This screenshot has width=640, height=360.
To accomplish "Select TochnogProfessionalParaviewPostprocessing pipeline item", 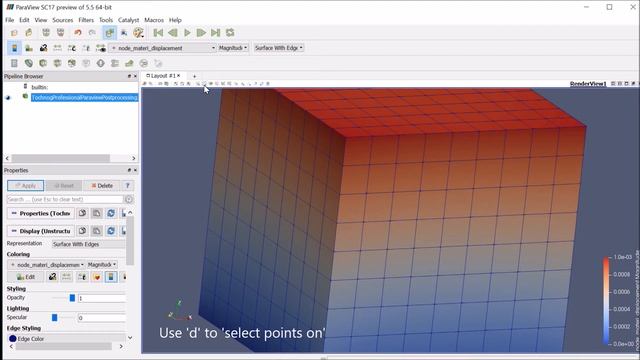I will [x=84, y=98].
